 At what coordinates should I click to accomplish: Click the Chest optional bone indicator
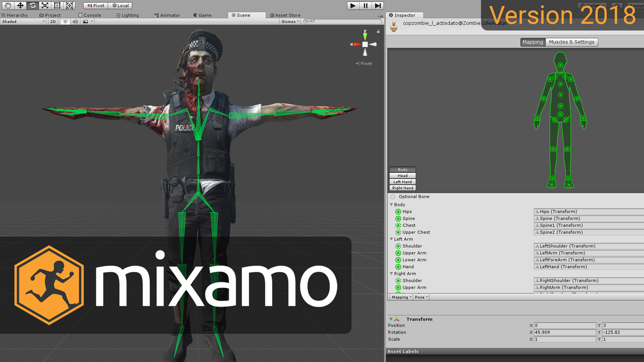tap(398, 225)
